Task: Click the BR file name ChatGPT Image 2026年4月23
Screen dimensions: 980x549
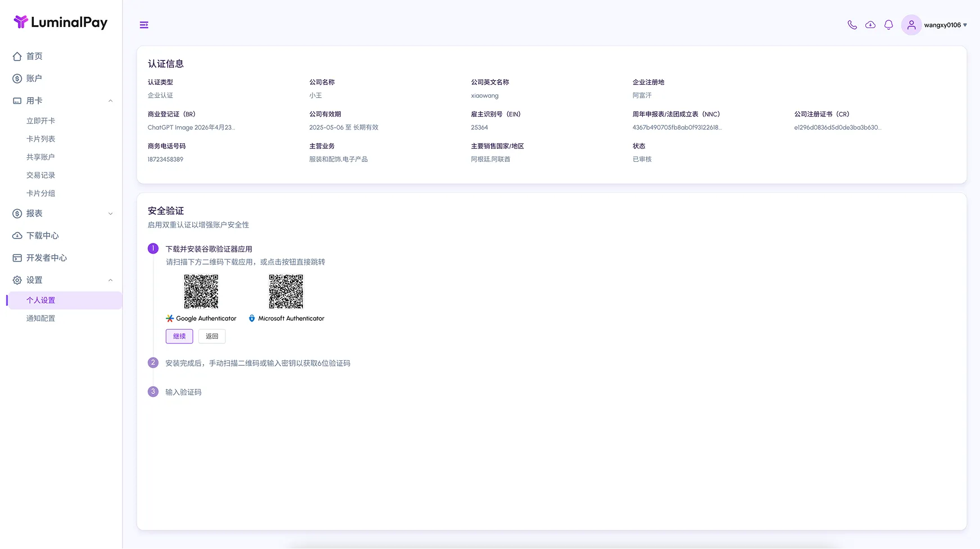Action: (x=192, y=128)
